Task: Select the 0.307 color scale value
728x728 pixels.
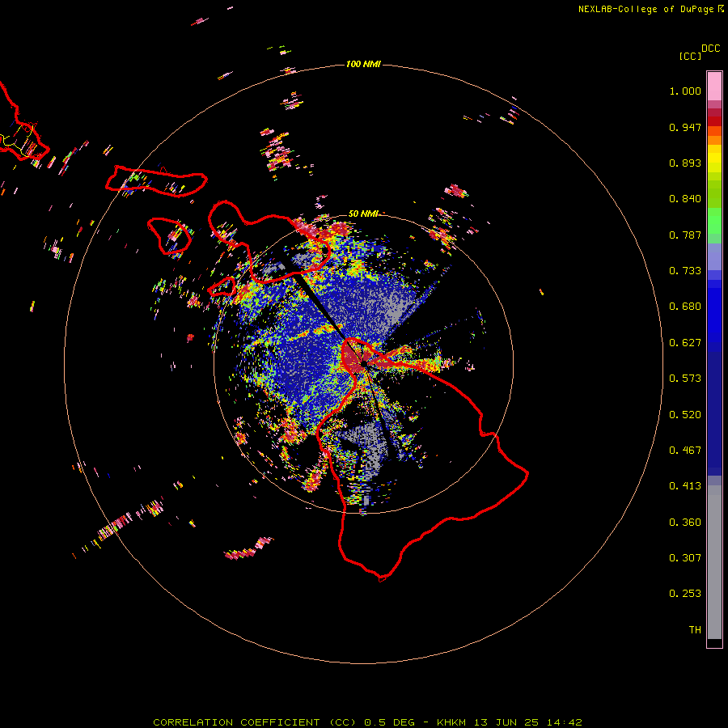Action: click(685, 558)
